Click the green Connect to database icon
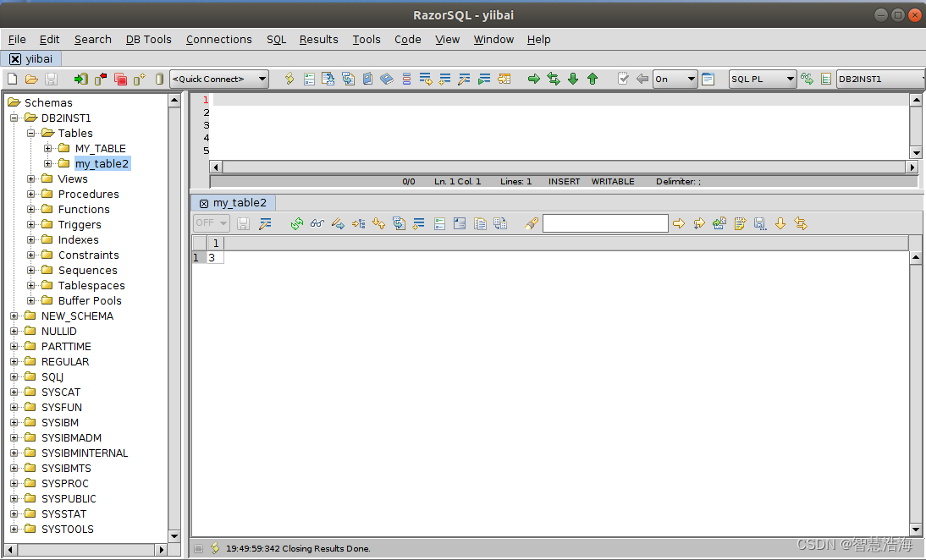 click(x=80, y=79)
